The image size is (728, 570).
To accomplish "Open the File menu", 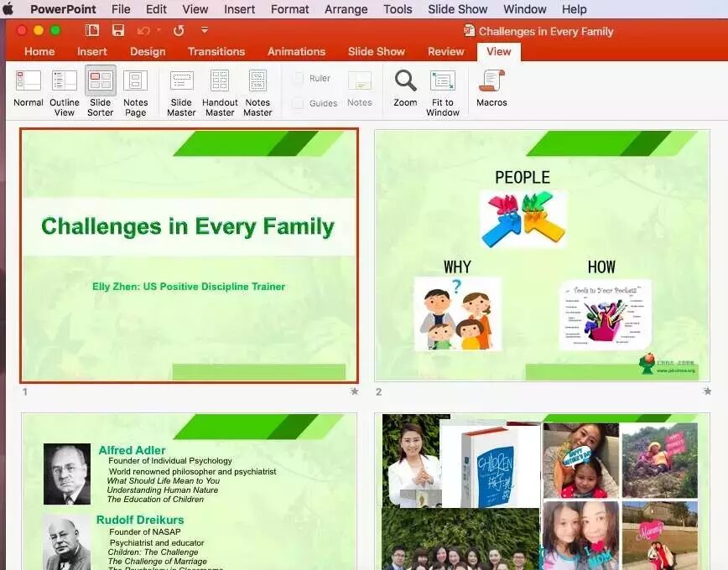I will click(x=121, y=9).
